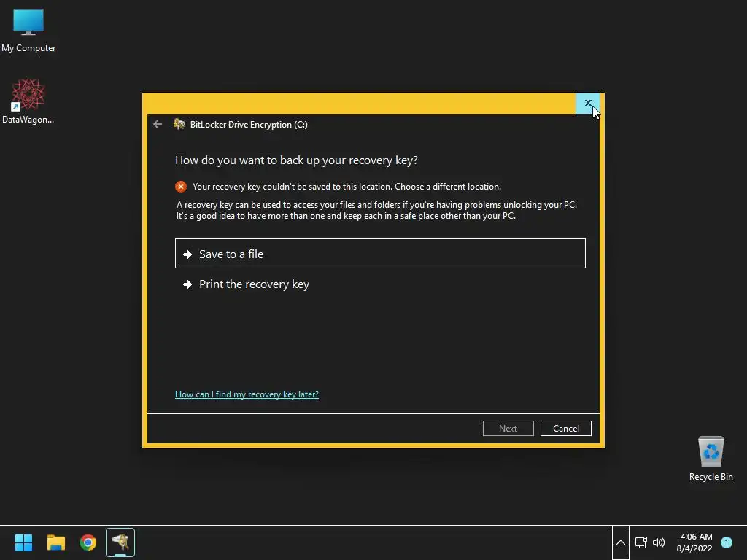Cancel the BitLocker wizard
Screen dimensions: 747x560
coord(566,429)
